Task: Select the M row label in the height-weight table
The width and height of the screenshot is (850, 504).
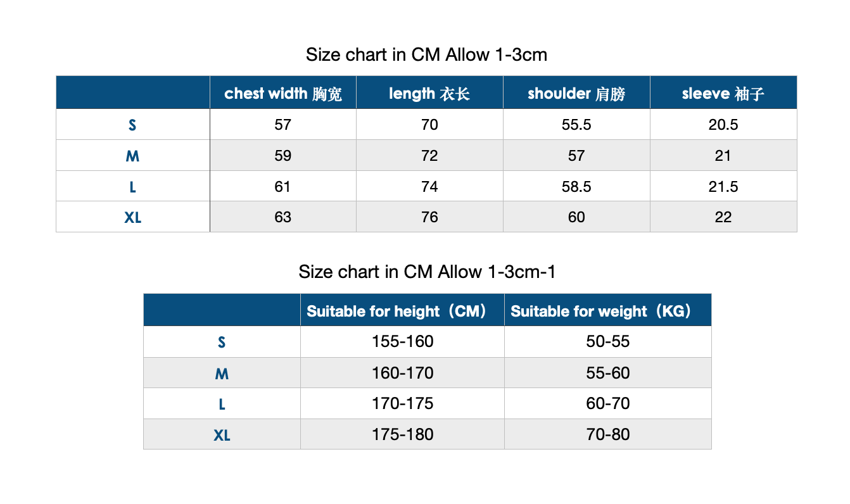Action: [222, 374]
